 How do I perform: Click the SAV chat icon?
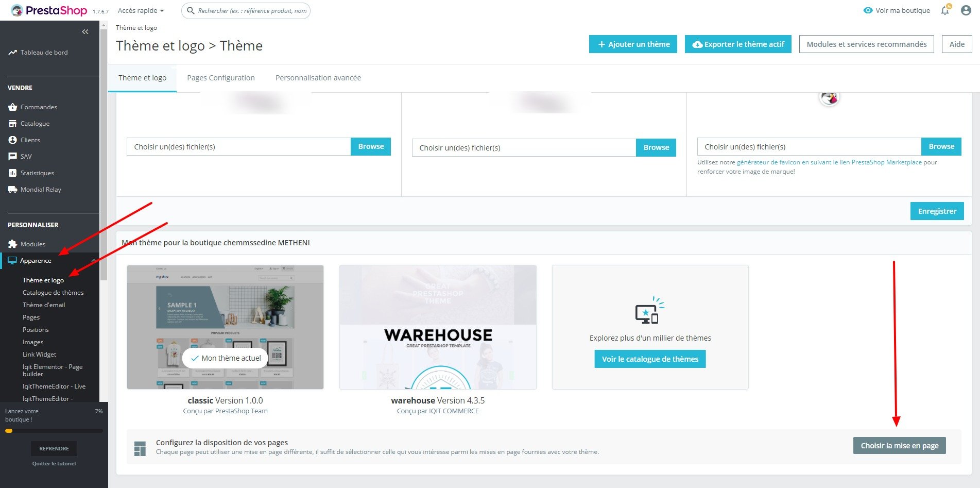pos(12,157)
